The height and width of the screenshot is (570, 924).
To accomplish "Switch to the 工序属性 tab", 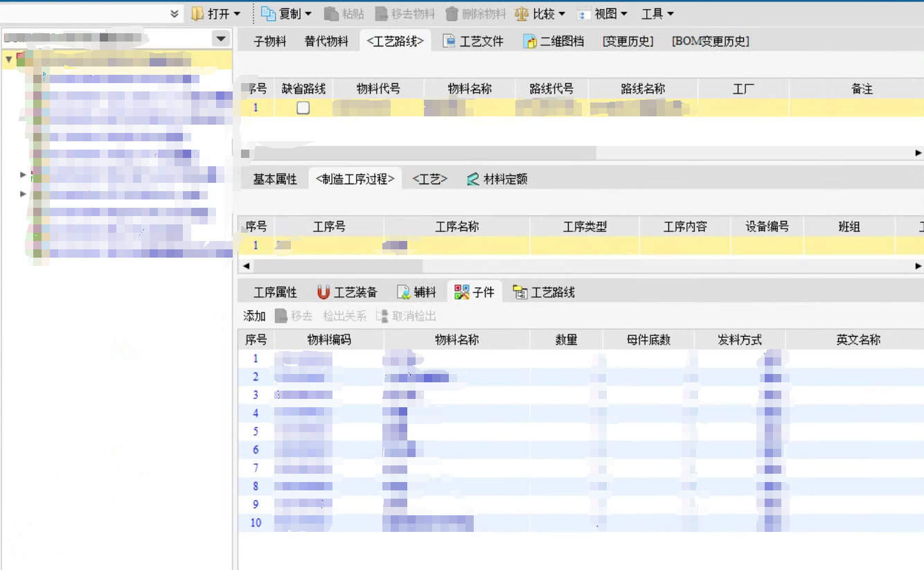I will coord(275,292).
